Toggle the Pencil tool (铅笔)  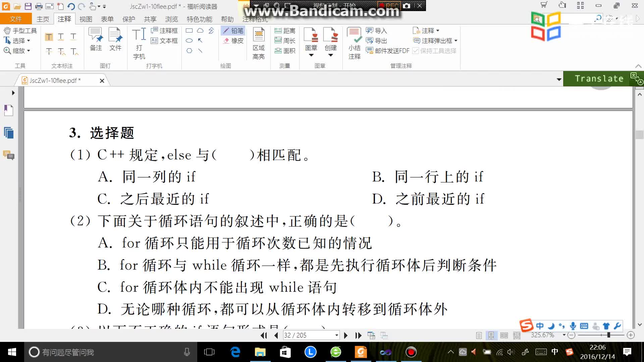point(233,31)
